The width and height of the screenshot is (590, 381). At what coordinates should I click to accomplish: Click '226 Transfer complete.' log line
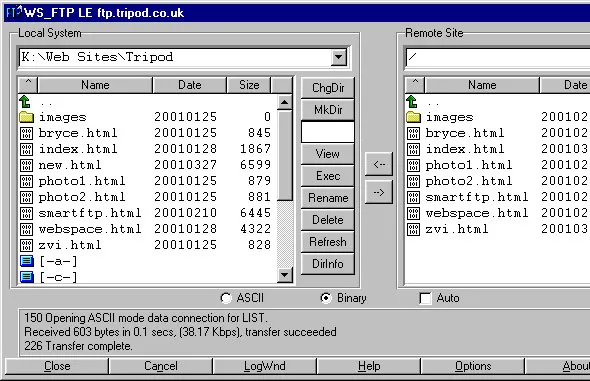point(78,346)
